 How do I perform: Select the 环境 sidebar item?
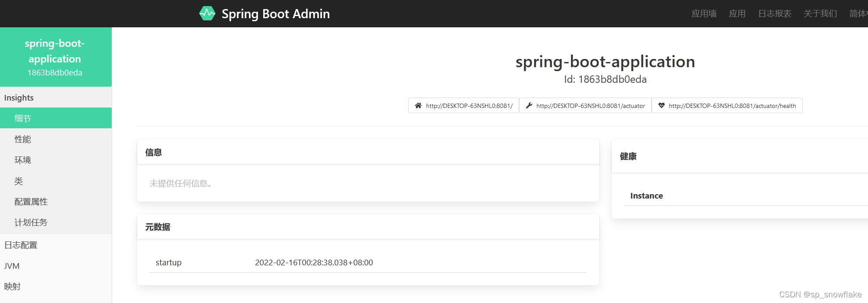pyautogui.click(x=56, y=160)
